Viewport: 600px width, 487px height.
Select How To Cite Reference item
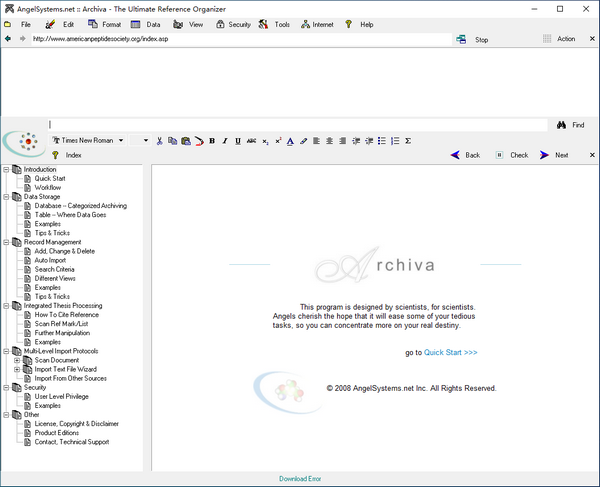pyautogui.click(x=67, y=315)
